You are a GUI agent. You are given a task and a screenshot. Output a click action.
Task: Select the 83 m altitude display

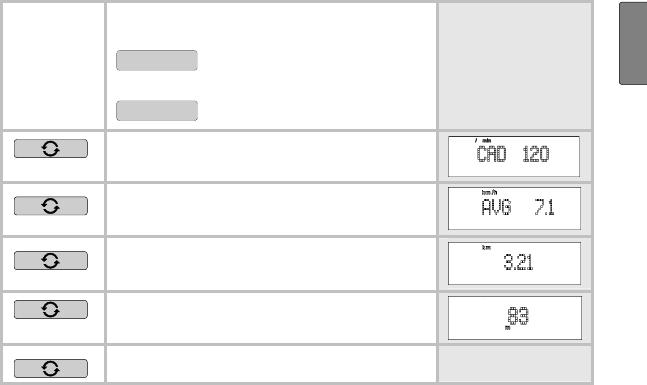(515, 318)
